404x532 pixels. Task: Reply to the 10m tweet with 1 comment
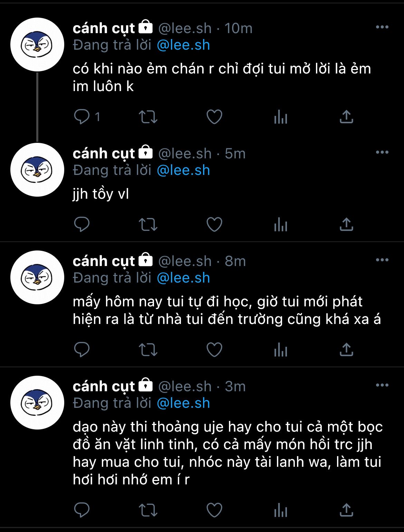coord(82,117)
